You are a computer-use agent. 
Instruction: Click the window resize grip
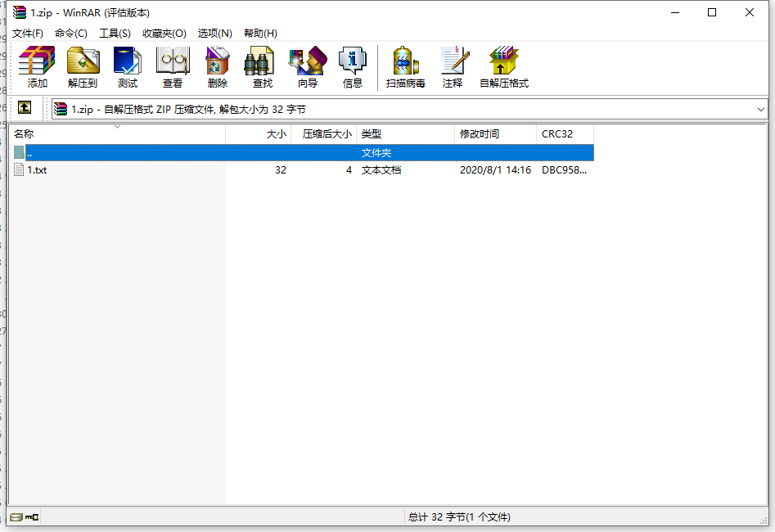(x=764, y=521)
